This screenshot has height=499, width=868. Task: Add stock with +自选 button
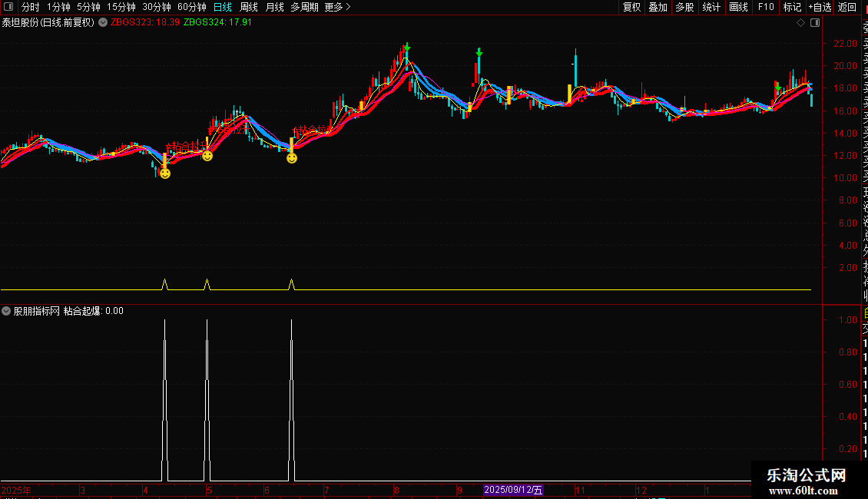point(820,7)
